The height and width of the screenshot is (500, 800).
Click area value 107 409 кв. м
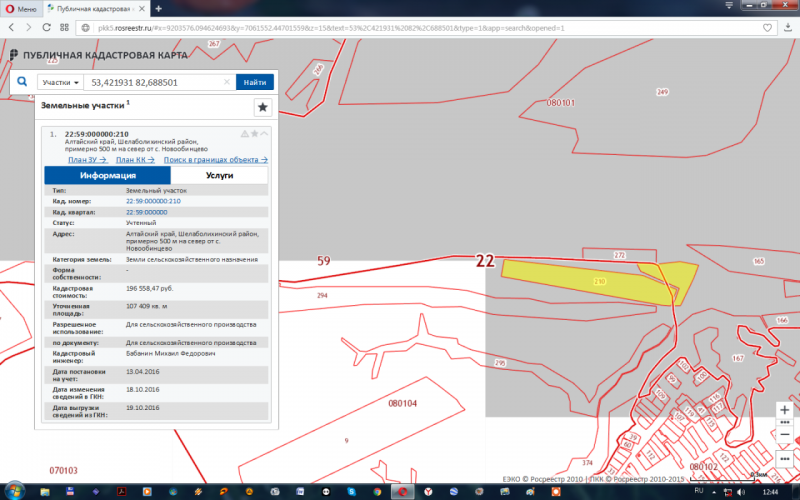coord(146,306)
